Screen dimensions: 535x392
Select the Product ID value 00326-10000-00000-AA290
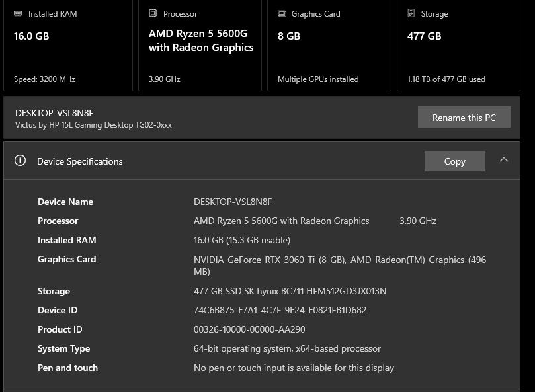[x=249, y=329]
